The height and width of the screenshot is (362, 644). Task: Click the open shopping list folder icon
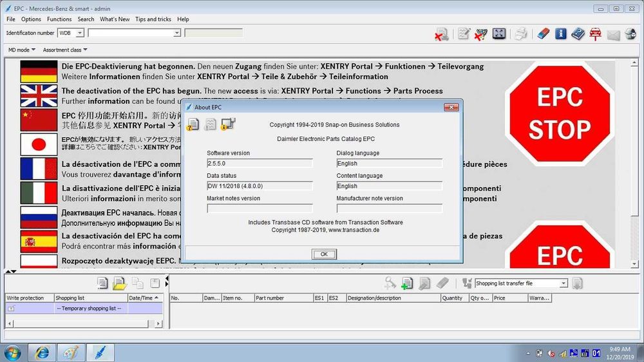tap(120, 283)
